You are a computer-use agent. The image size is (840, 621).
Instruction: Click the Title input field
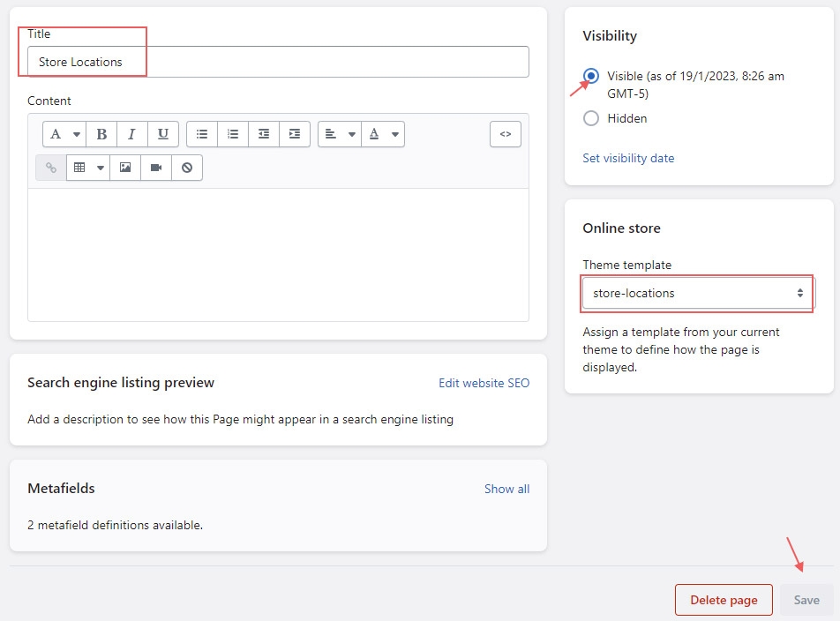(278, 62)
